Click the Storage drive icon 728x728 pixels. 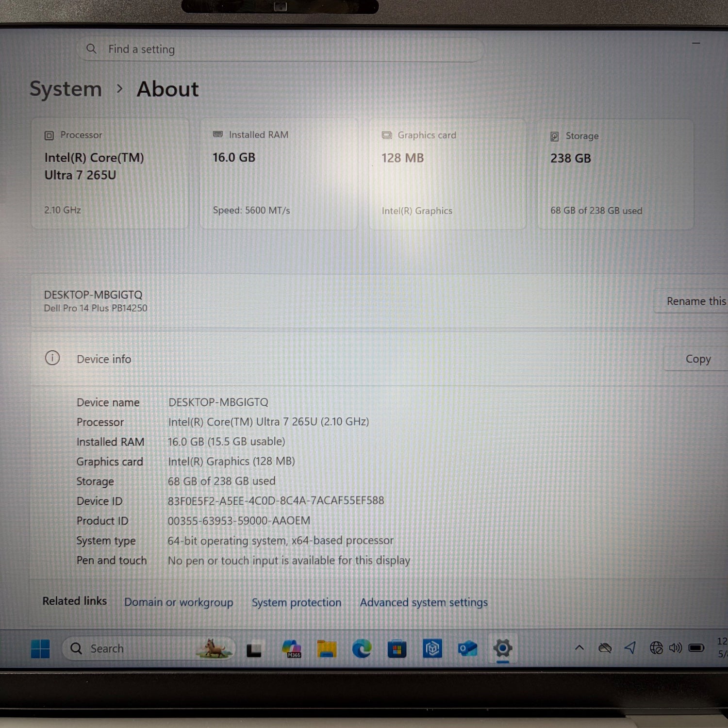[x=555, y=136]
